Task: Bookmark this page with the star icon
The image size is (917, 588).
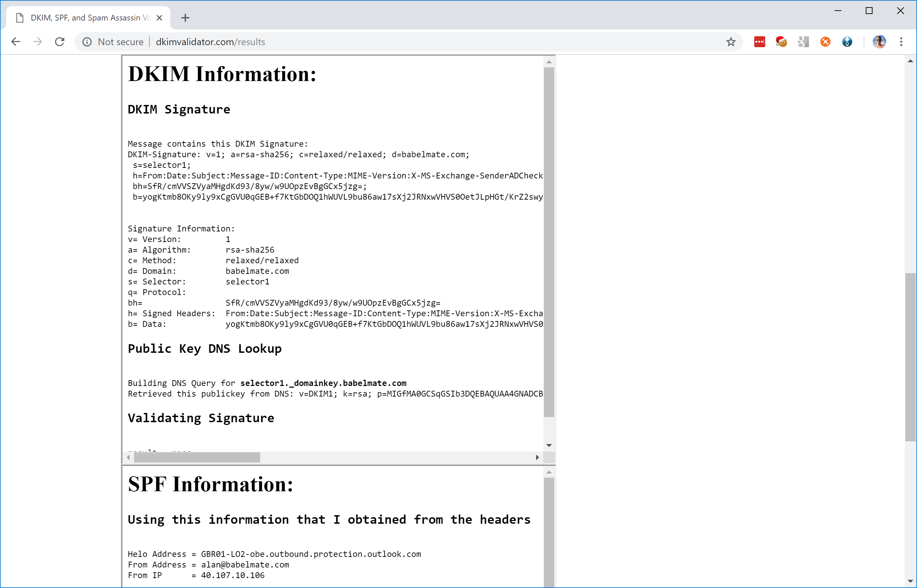Action: (x=731, y=42)
